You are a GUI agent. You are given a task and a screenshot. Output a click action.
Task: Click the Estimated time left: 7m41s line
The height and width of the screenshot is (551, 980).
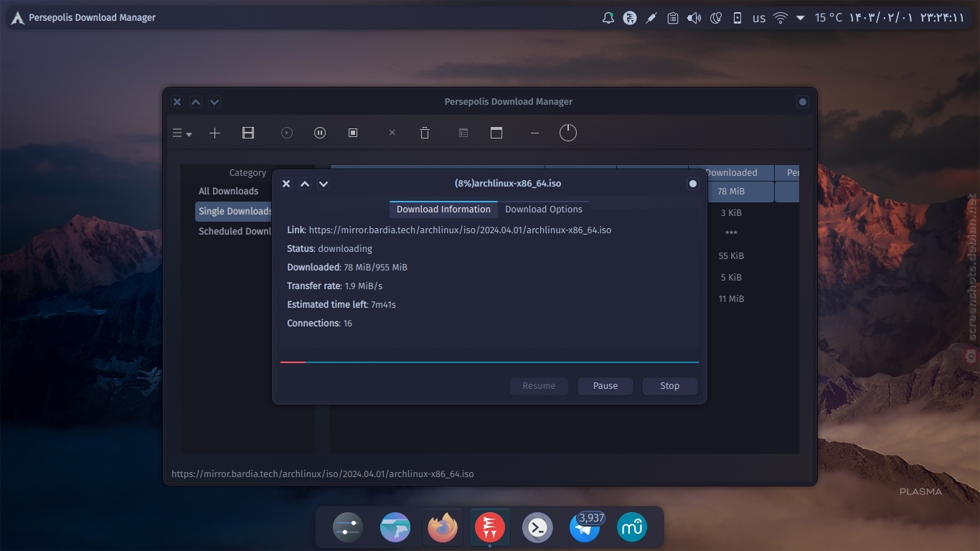[341, 305]
